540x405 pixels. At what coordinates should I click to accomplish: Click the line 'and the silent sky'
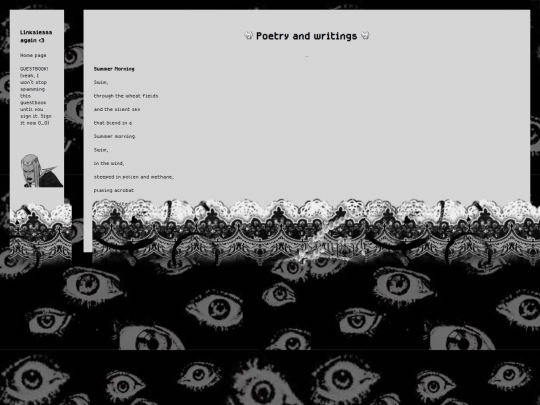click(117, 110)
